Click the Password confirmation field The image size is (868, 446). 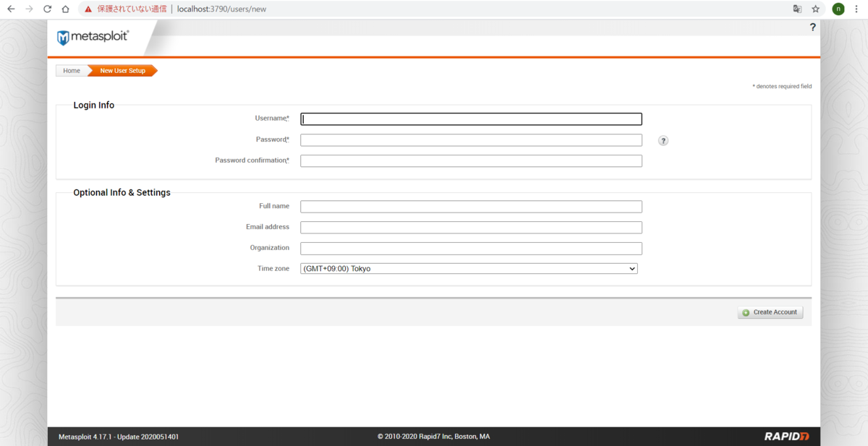471,161
